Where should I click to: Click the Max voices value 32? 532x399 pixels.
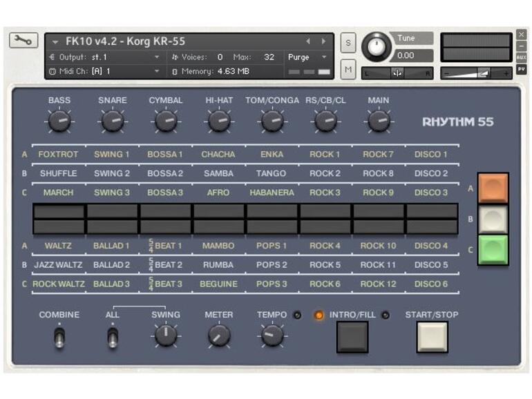[269, 57]
